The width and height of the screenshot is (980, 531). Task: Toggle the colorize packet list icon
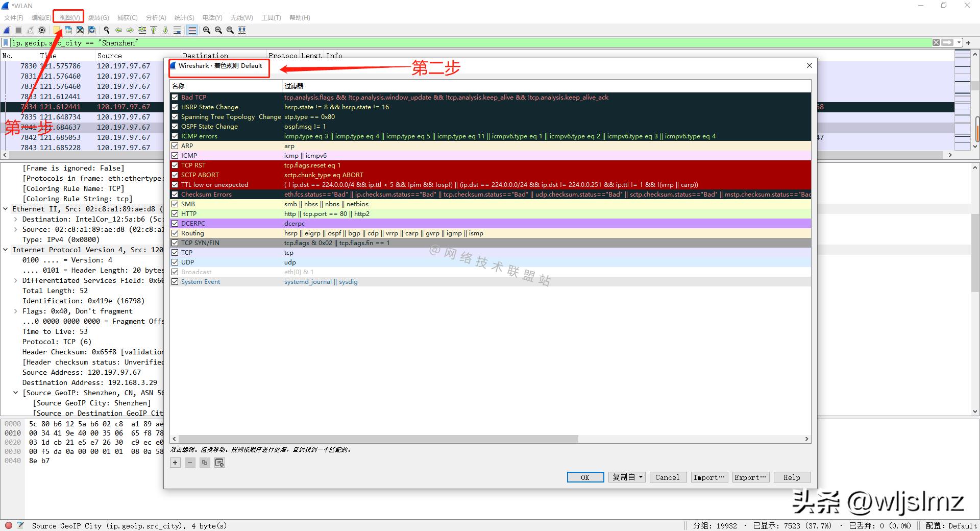pyautogui.click(x=192, y=30)
